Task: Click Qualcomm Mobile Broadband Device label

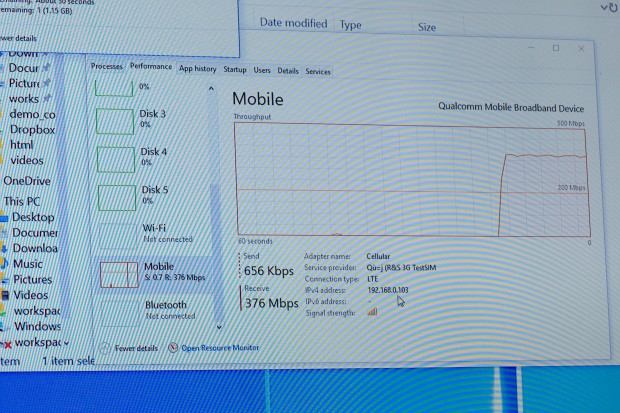Action: pos(511,108)
